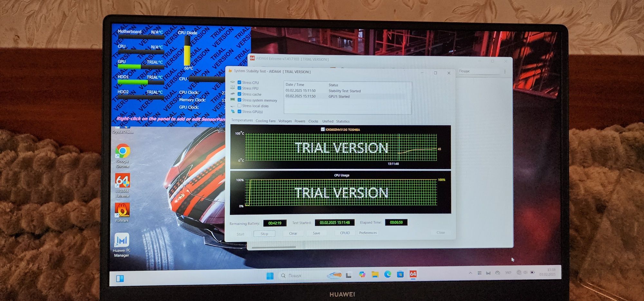Open Google Chrome desktop shortcut
The height and width of the screenshot is (301, 644).
coord(123,156)
